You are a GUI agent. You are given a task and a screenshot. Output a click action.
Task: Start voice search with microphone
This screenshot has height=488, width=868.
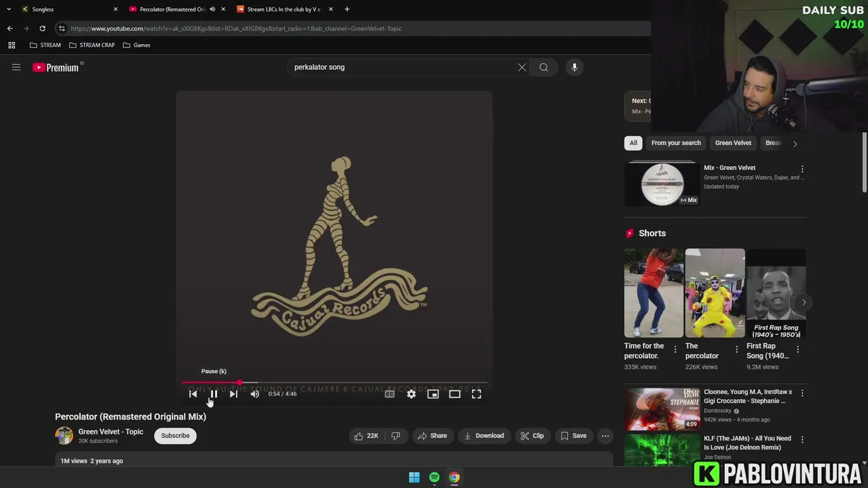click(574, 67)
